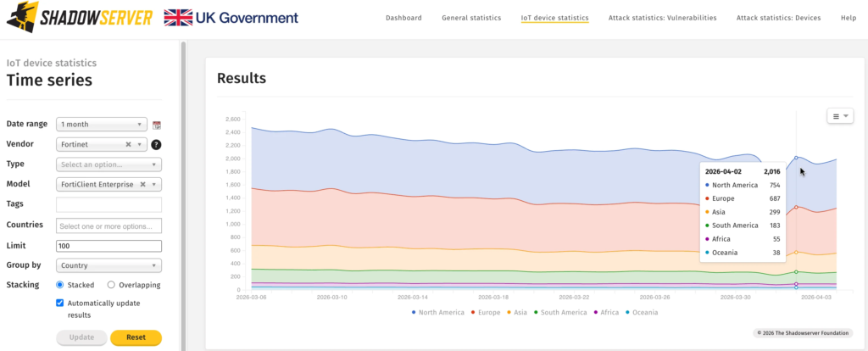Remove the Fortinet vendor selection
Screen dimensions: 868x351
[128, 144]
